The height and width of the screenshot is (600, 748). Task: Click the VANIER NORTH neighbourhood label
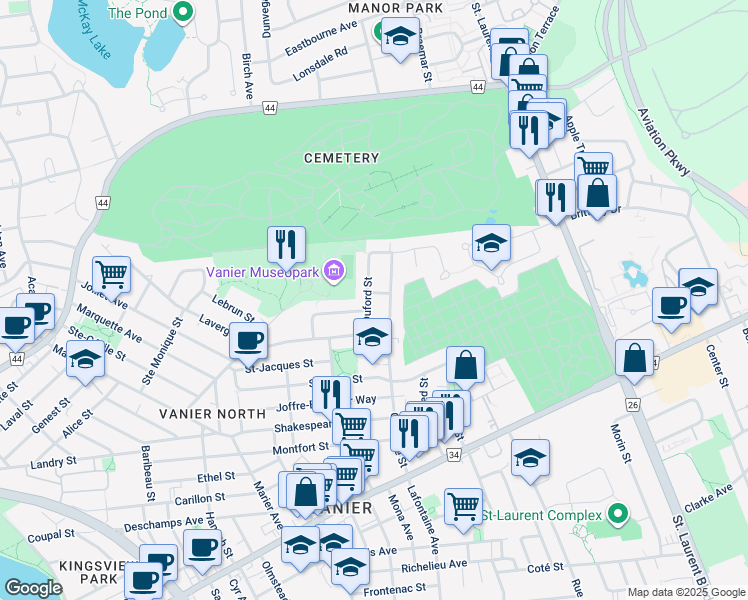point(212,414)
